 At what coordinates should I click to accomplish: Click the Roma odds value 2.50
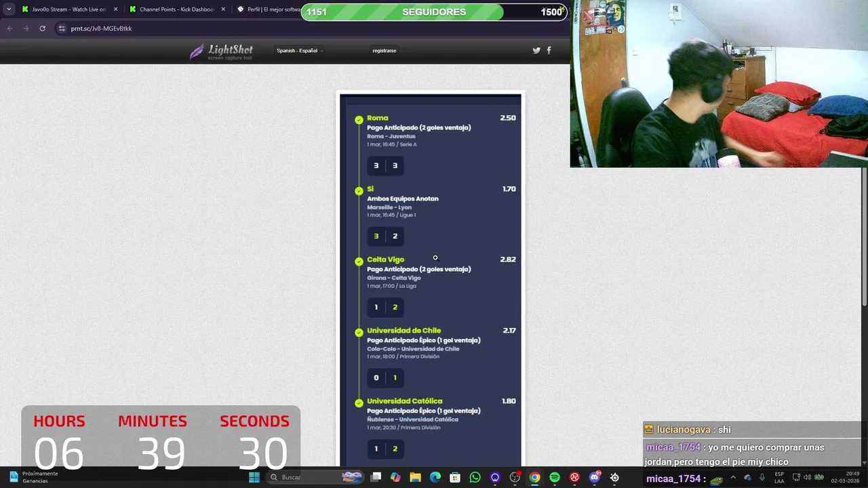point(508,118)
